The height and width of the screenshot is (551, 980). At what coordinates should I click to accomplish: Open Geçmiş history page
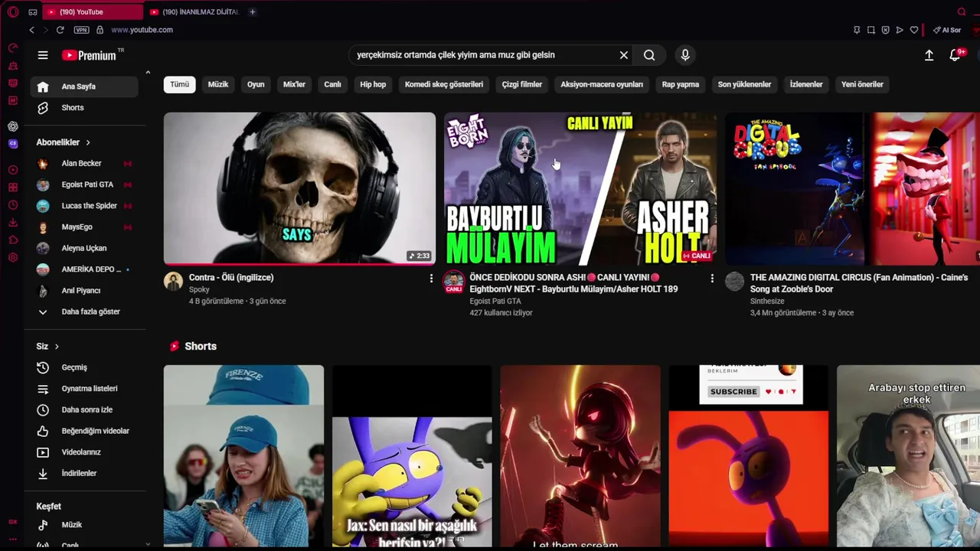[x=84, y=367]
